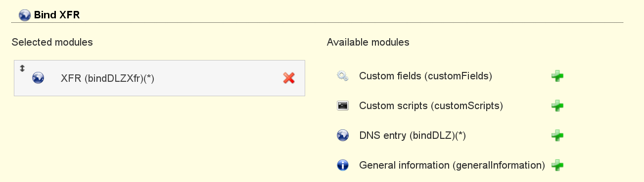The width and height of the screenshot is (644, 182).
Task: Click the General information blue info icon
Action: click(343, 165)
